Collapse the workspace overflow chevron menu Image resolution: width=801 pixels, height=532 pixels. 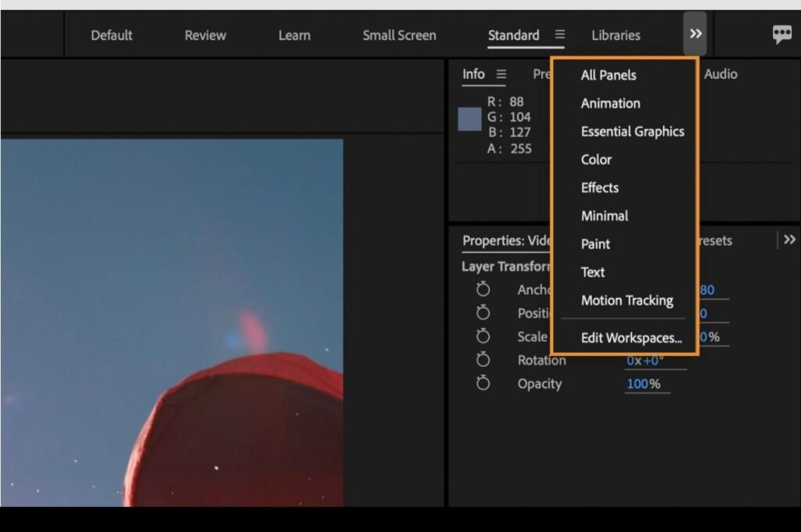click(x=695, y=34)
